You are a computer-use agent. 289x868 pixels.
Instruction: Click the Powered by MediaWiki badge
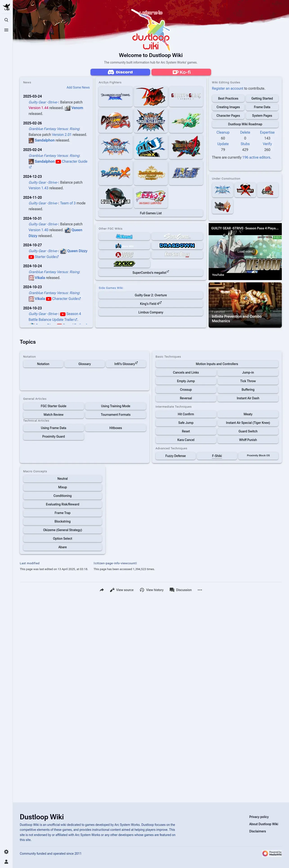click(272, 853)
